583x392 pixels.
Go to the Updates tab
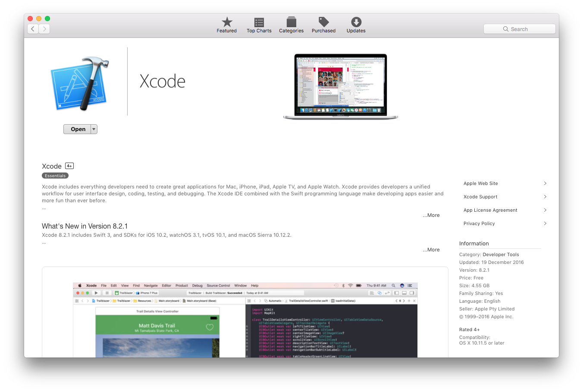(356, 25)
